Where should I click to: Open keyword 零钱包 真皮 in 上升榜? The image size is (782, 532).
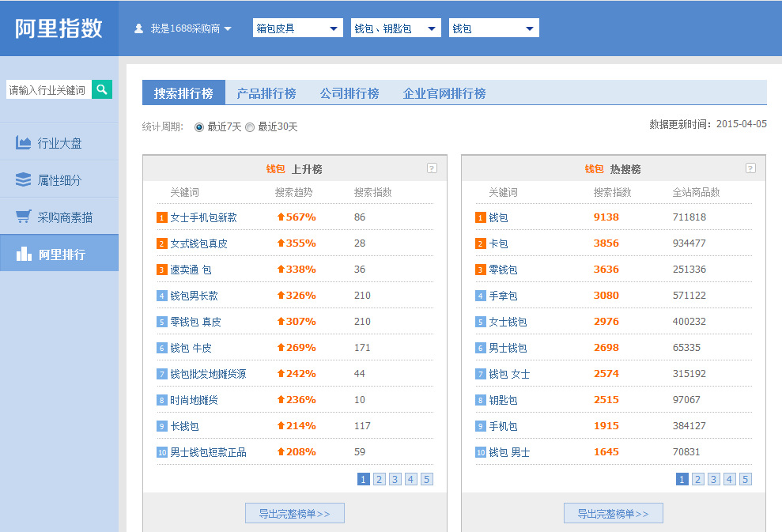click(195, 322)
